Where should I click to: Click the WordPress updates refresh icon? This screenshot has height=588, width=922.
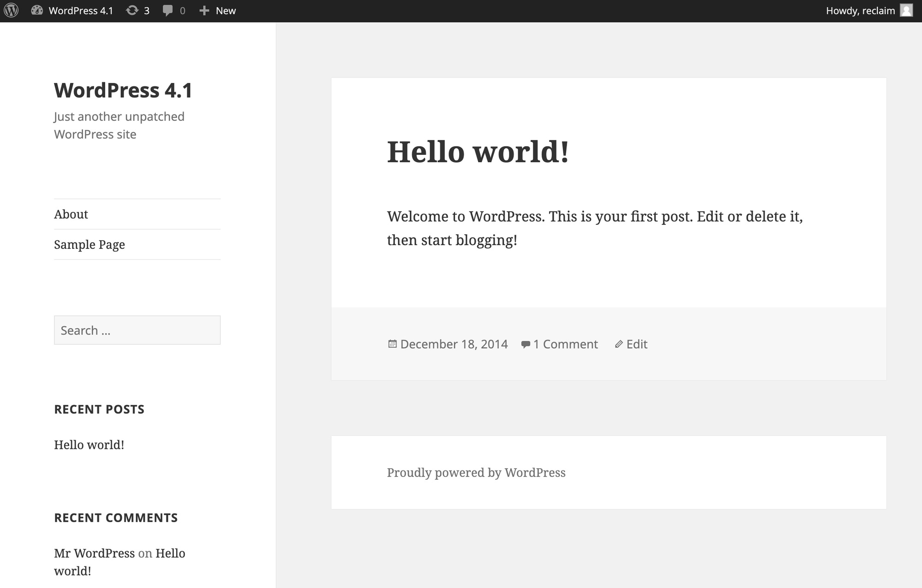pyautogui.click(x=132, y=10)
